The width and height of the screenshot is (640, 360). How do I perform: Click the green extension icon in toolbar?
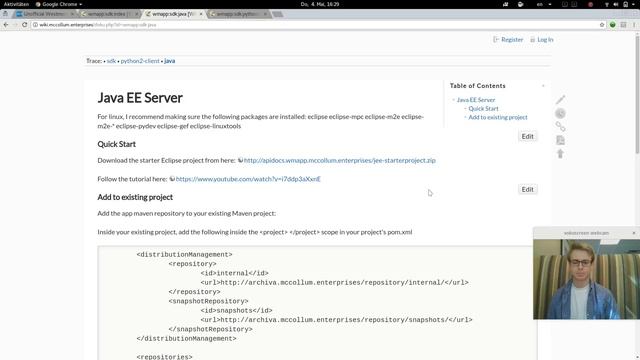[613, 25]
